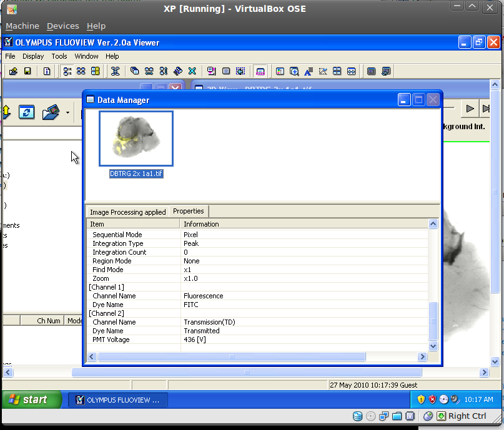
Task: Click the [Channel 2] section row
Action: point(257,313)
